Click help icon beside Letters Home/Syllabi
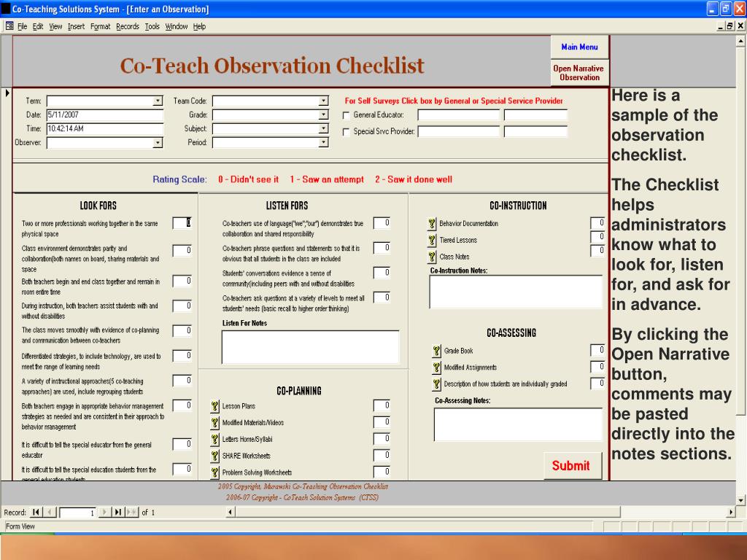Screen dimensions: 747x560 tap(215, 439)
